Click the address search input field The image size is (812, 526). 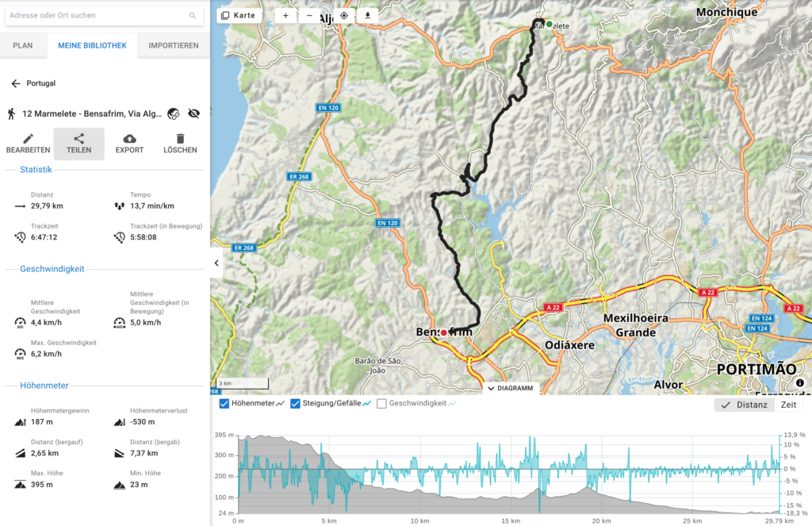coord(99,15)
